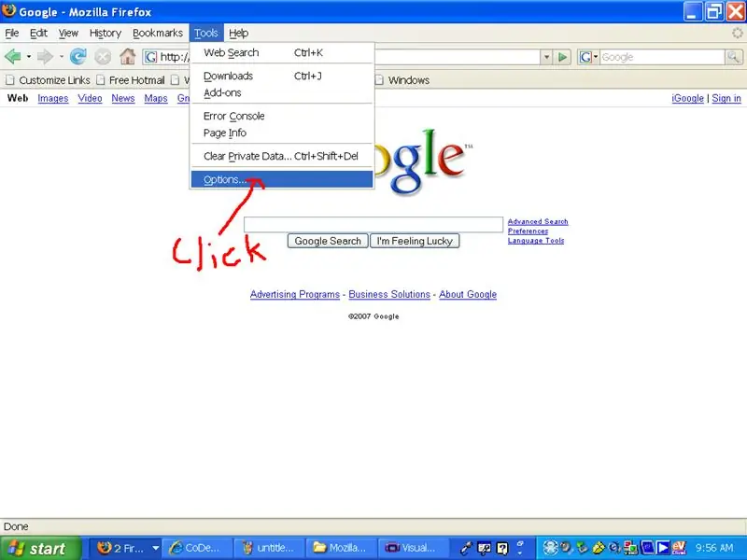747x560 pixels.
Task: Open the View menu
Action: click(68, 33)
